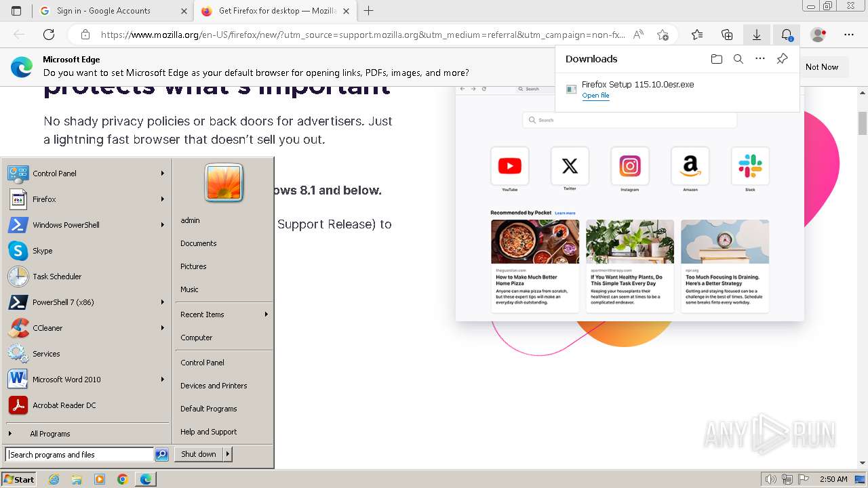This screenshot has height=488, width=868.
Task: Expand the Microsoft Word 2010 jump list arrow
Action: pyautogui.click(x=163, y=380)
